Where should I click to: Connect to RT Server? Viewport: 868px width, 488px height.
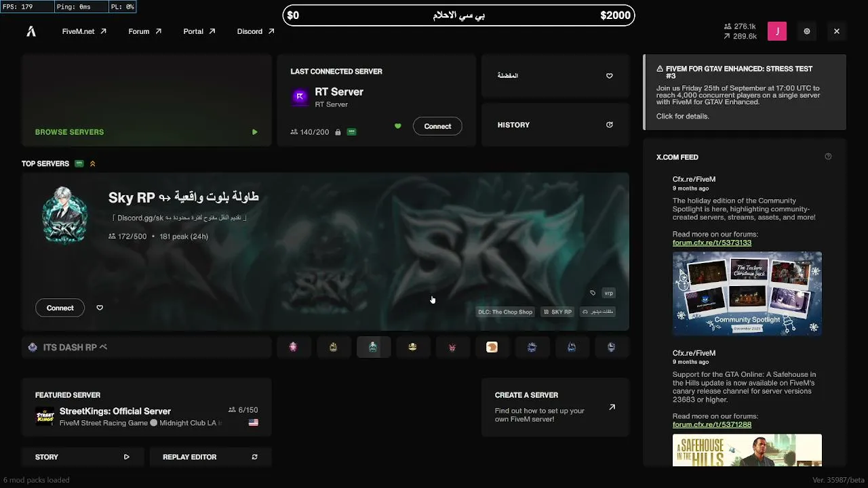(x=437, y=126)
